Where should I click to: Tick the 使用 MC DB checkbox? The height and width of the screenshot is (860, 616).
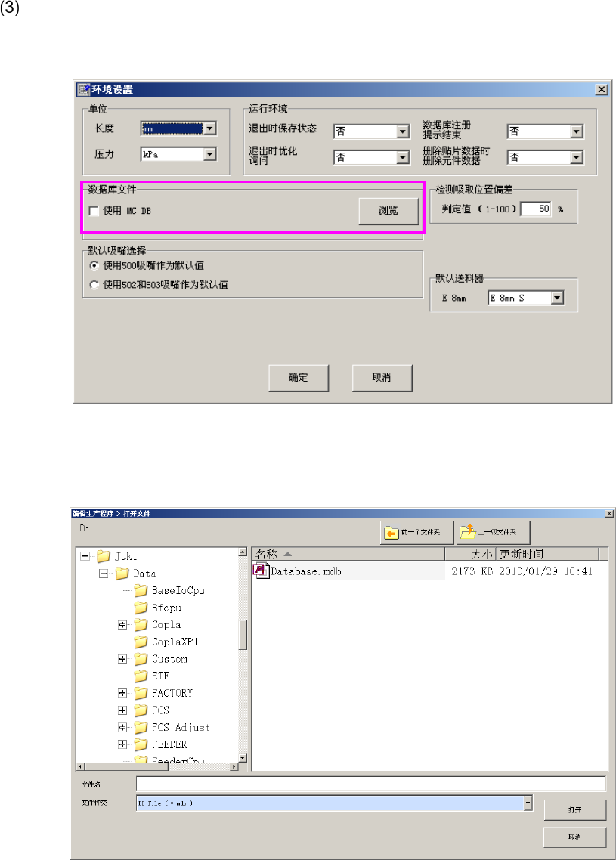94,211
